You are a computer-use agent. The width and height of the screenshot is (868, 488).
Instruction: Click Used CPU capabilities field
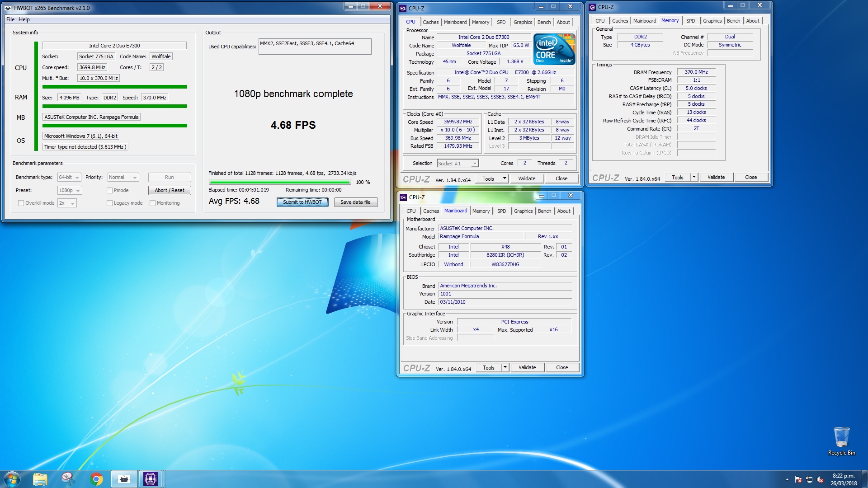click(315, 47)
